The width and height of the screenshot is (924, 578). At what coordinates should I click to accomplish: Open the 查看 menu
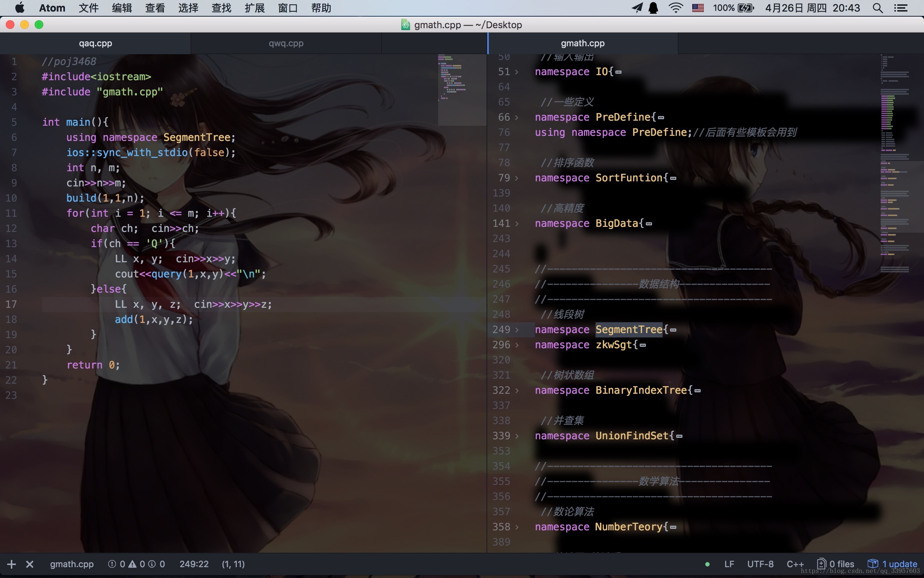click(155, 8)
